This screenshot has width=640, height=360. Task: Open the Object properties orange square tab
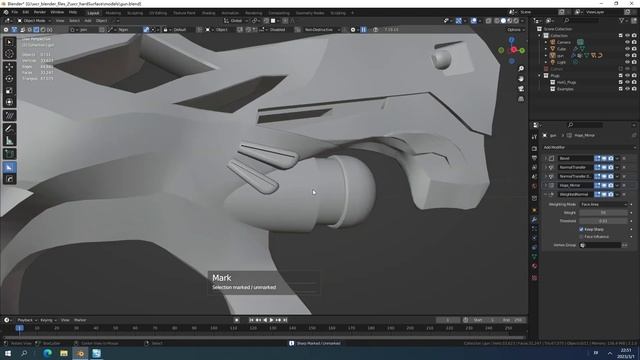(534, 210)
